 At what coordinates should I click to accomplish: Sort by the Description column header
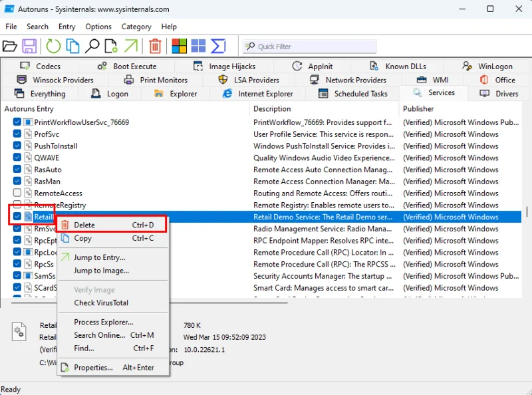325,109
